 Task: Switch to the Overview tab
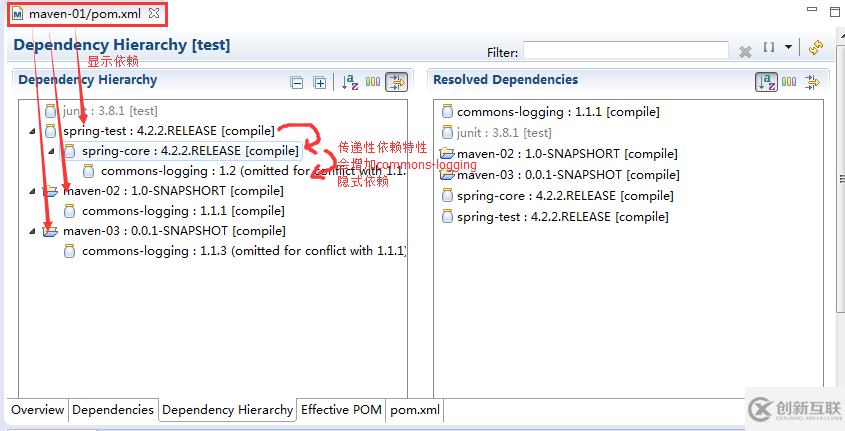tap(38, 410)
